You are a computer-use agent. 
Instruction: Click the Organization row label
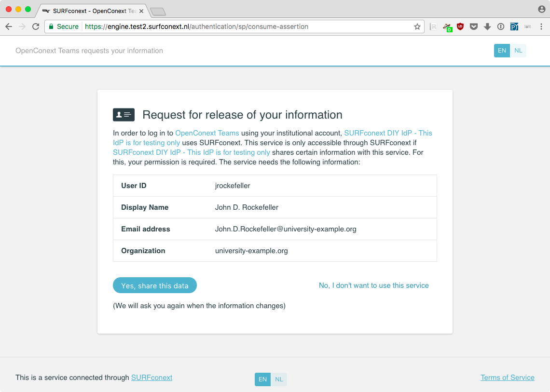click(143, 251)
